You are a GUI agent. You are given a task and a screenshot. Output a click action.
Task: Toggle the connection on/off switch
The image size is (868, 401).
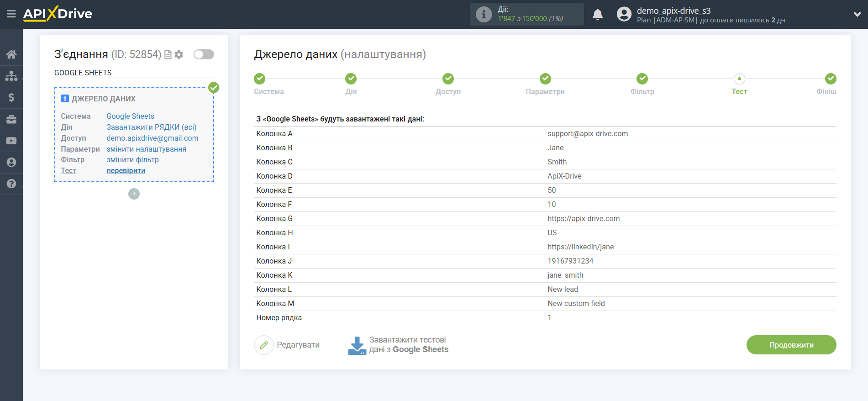204,54
